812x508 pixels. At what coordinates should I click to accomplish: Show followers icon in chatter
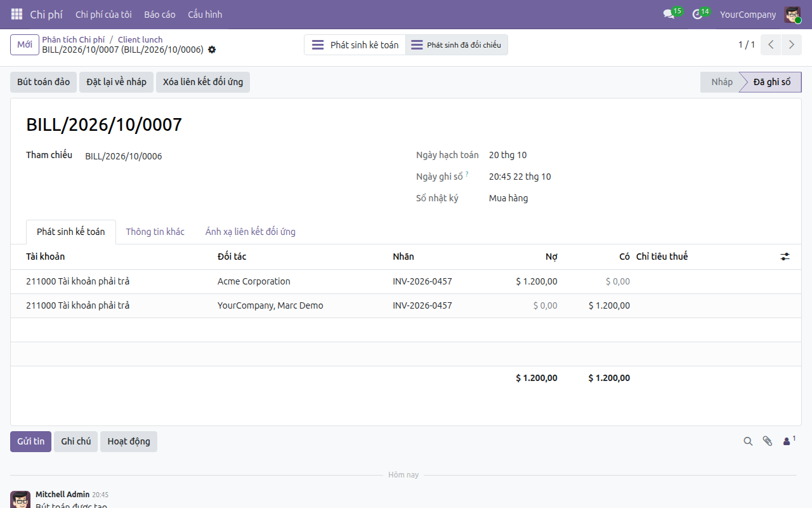pos(789,441)
